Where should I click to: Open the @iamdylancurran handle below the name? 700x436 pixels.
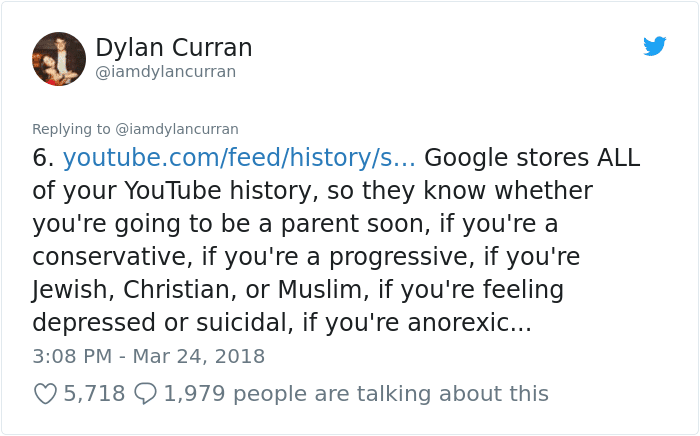pyautogui.click(x=165, y=71)
